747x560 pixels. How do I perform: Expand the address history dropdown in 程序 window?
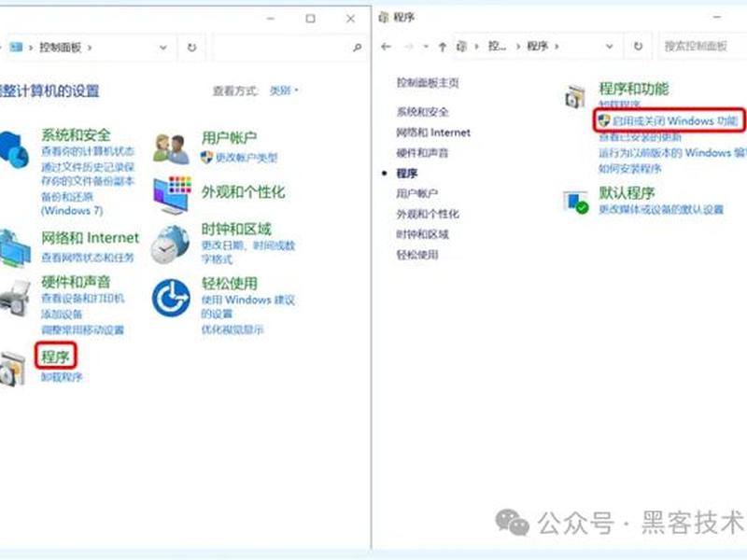point(610,46)
